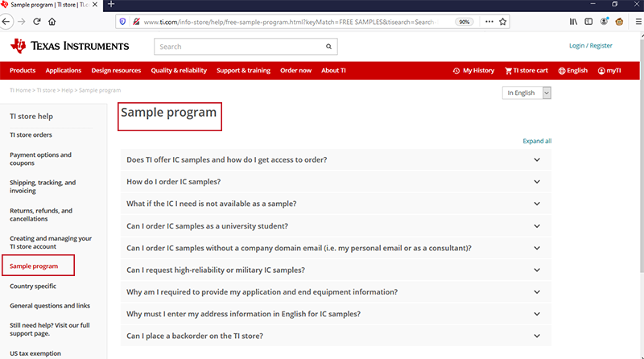Viewport: 644px width, 359px height.
Task: Open tracking protection shield icon in address bar
Action: coord(122,22)
